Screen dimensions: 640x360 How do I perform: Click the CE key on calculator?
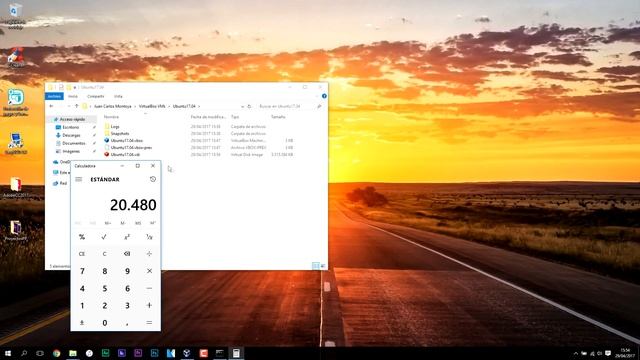click(x=82, y=253)
